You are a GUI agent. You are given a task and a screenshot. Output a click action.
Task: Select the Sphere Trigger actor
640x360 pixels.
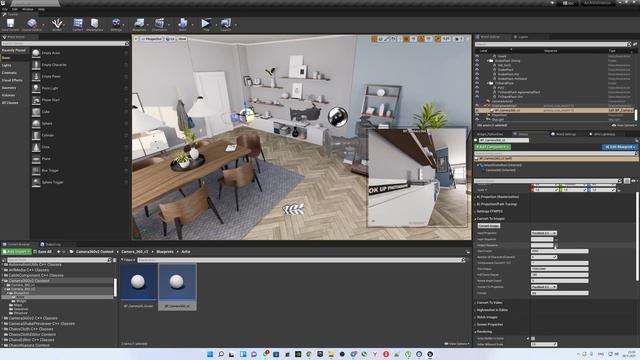[x=80, y=182]
